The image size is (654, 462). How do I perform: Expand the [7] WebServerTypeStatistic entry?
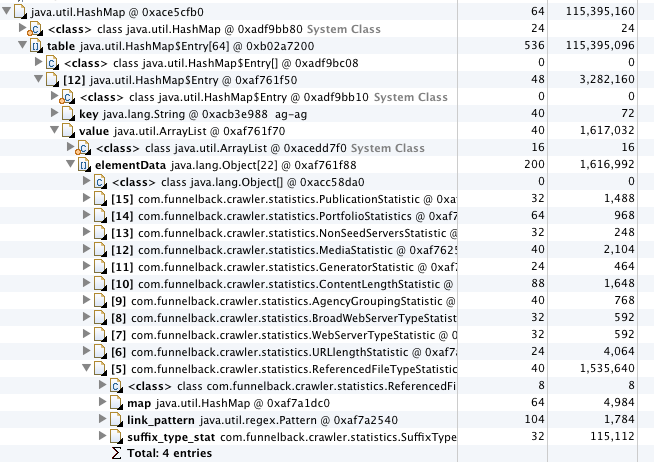tap(87, 334)
